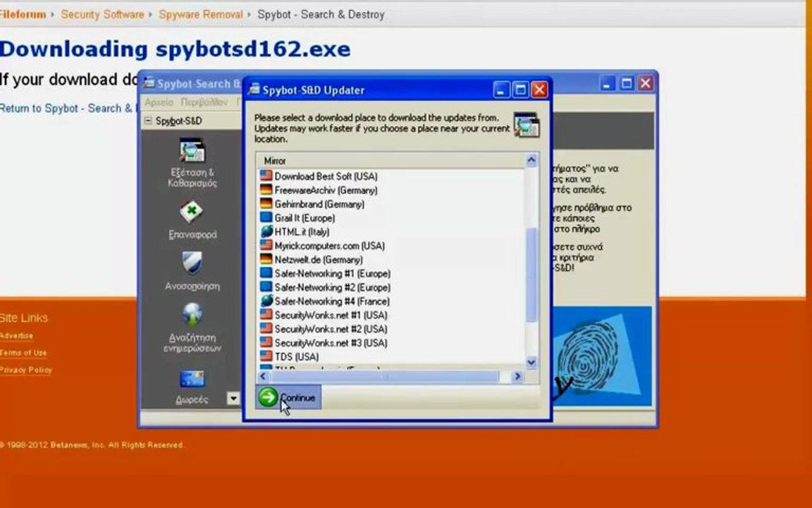The width and height of the screenshot is (812, 508).
Task: Select Gehirnbrand (Germany) mirror
Action: [319, 204]
